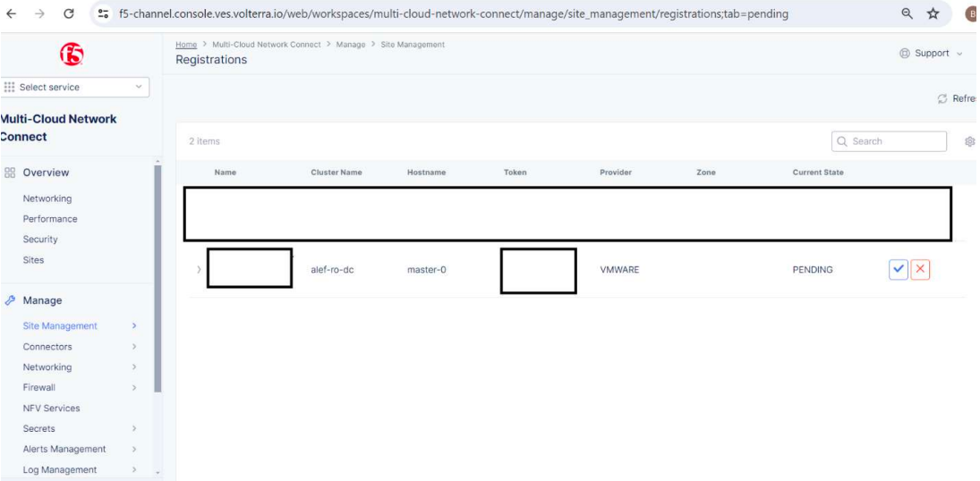
Task: Click the Refresh button above the table
Action: 958,98
